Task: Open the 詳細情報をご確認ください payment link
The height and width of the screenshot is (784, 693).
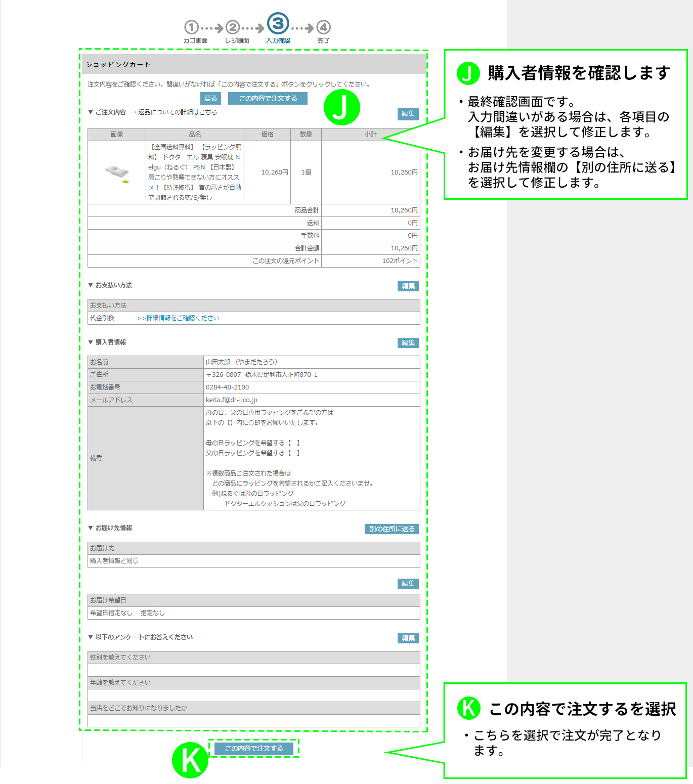Action: coord(178,318)
